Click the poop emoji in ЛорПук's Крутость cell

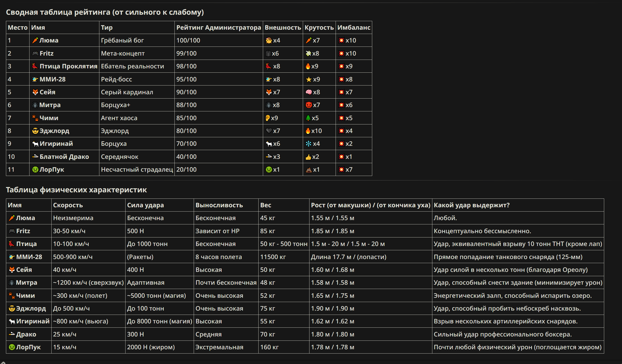309,170
